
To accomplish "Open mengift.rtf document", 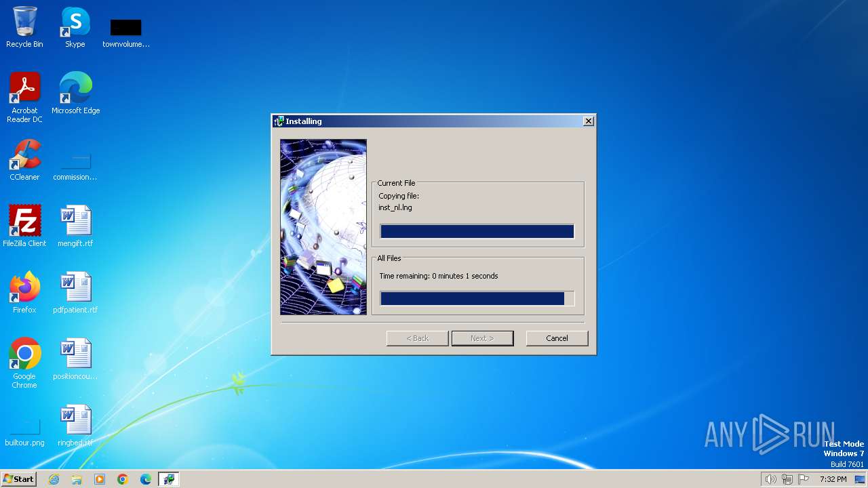I will pyautogui.click(x=75, y=226).
